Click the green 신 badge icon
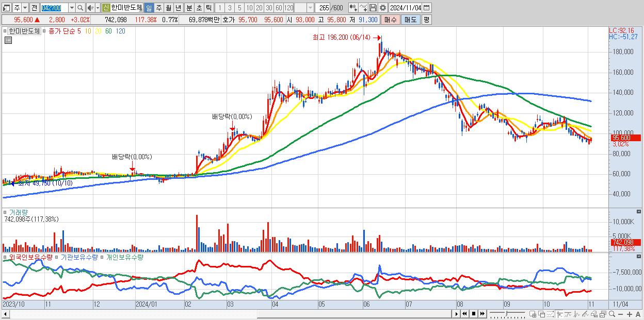644x320 pixels. pyautogui.click(x=106, y=8)
